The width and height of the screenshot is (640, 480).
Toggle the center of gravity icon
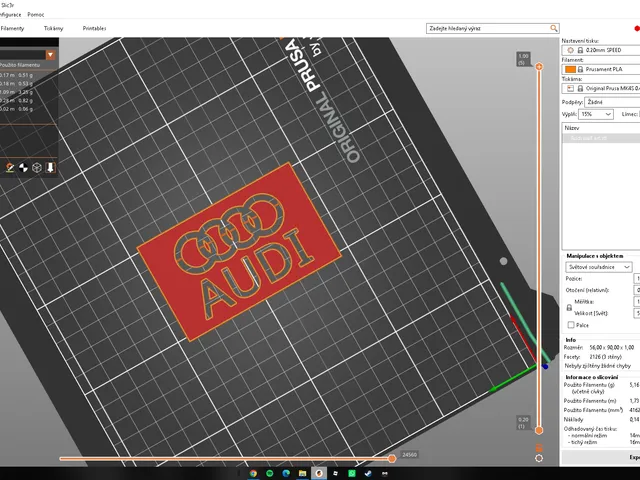[x=23, y=167]
